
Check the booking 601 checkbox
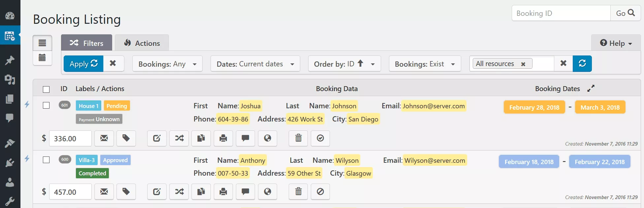(x=46, y=105)
